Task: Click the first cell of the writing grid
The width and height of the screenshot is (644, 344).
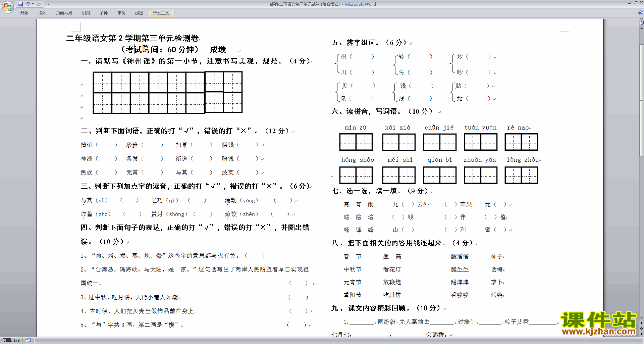Action: (x=102, y=83)
